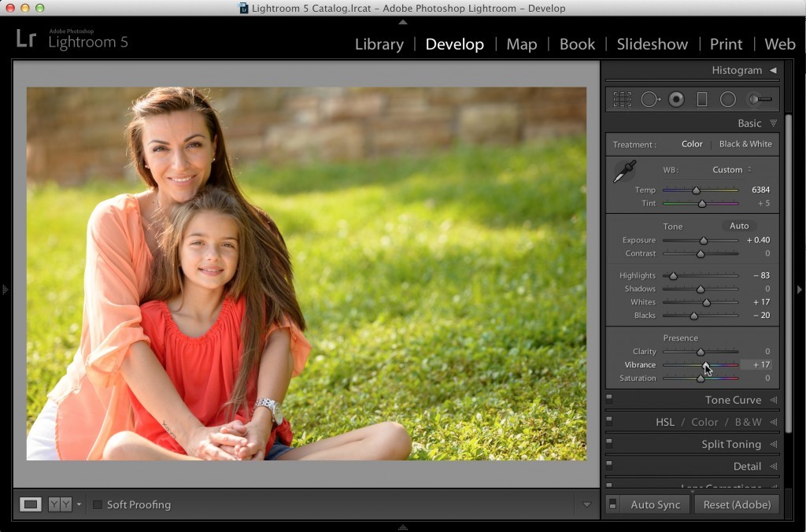Viewport: 806px width, 532px height.
Task: Open Before/After view options arrow
Action: coord(79,504)
